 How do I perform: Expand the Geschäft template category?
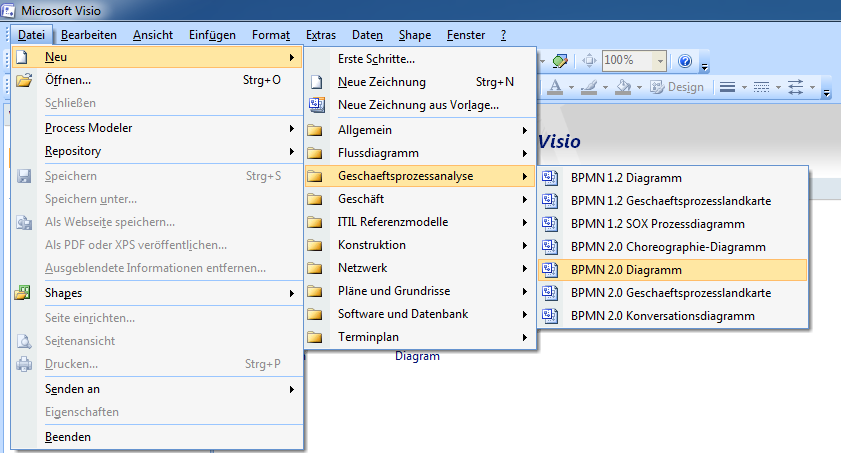pos(420,199)
